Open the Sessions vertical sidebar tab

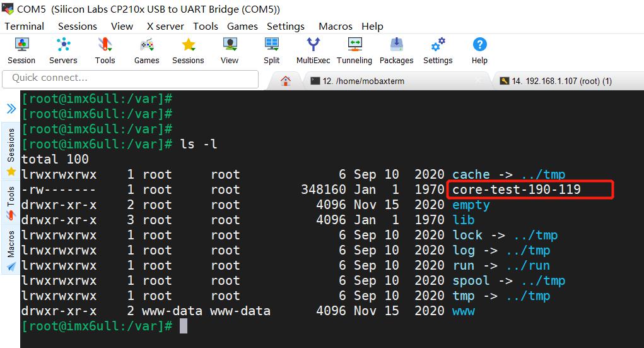[11, 151]
